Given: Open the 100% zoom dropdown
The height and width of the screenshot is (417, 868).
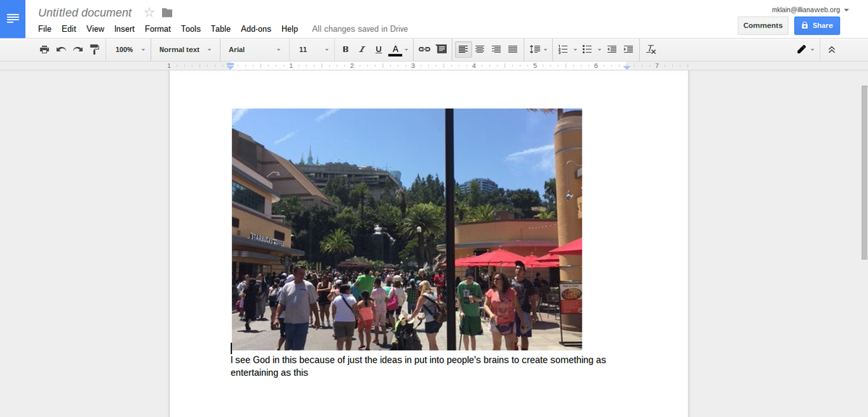Looking at the screenshot, I should point(130,49).
